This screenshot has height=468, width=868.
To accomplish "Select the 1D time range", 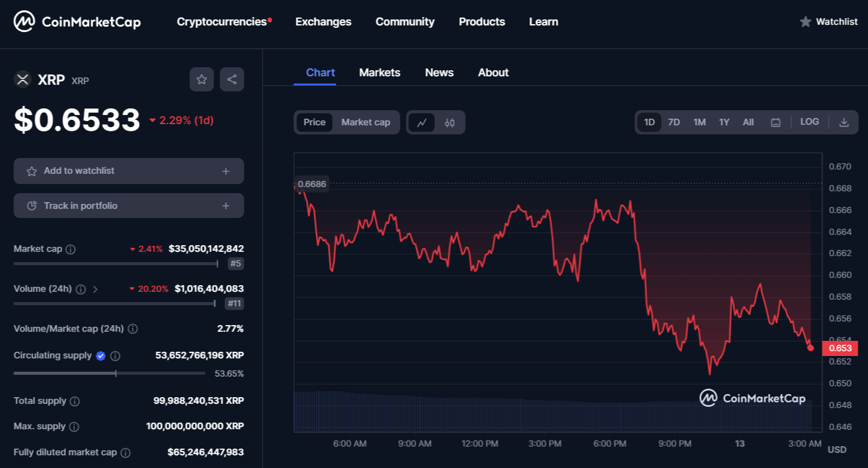I will point(649,122).
